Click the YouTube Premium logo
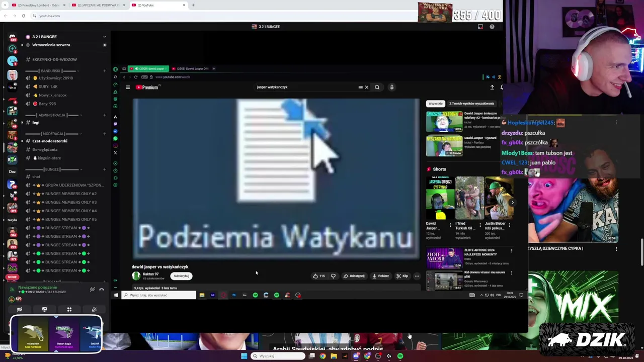644x362 pixels. coord(148,87)
